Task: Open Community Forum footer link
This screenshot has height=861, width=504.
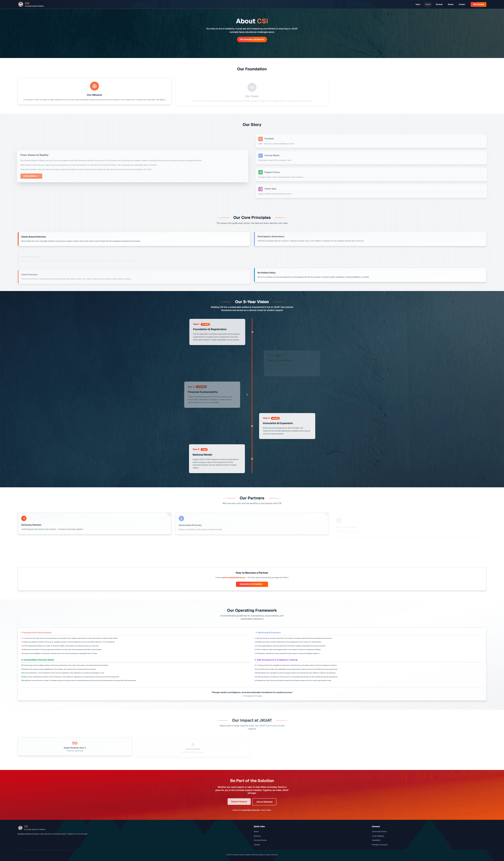Action: (379, 832)
